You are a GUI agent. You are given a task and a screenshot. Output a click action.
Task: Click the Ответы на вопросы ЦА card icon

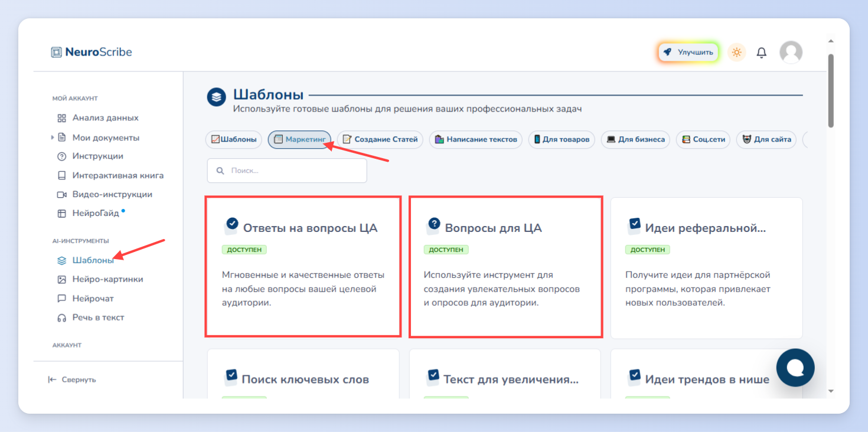tap(231, 224)
